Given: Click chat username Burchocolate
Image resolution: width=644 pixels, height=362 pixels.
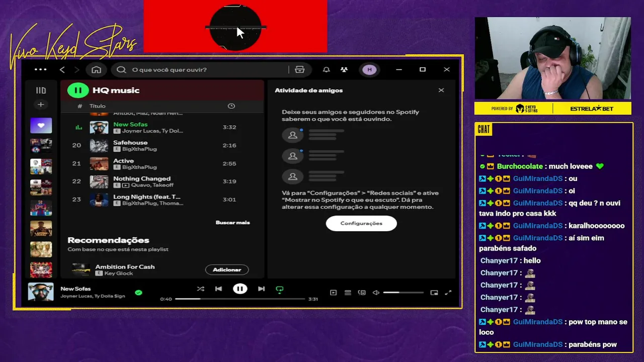Looking at the screenshot, I should pos(520,166).
